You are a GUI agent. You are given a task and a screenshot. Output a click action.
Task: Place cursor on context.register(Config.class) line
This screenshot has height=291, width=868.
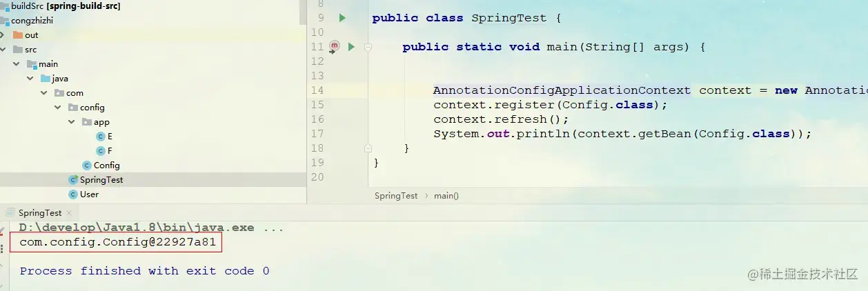point(551,105)
